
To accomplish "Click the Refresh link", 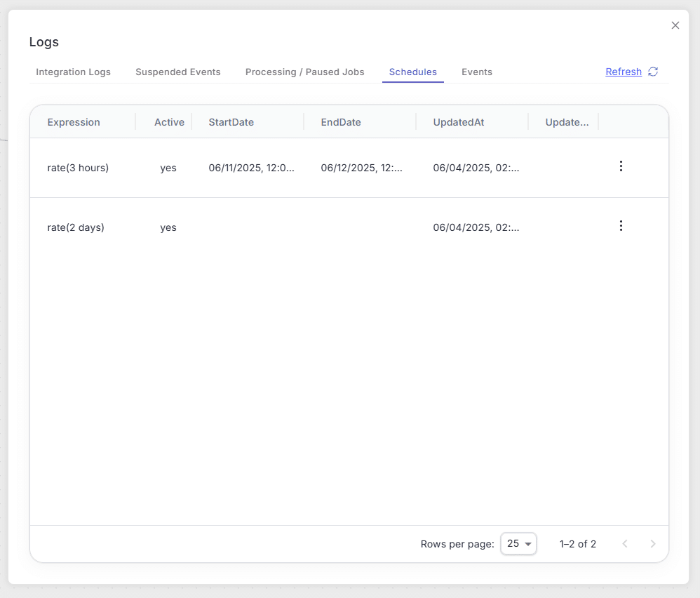I will 624,72.
